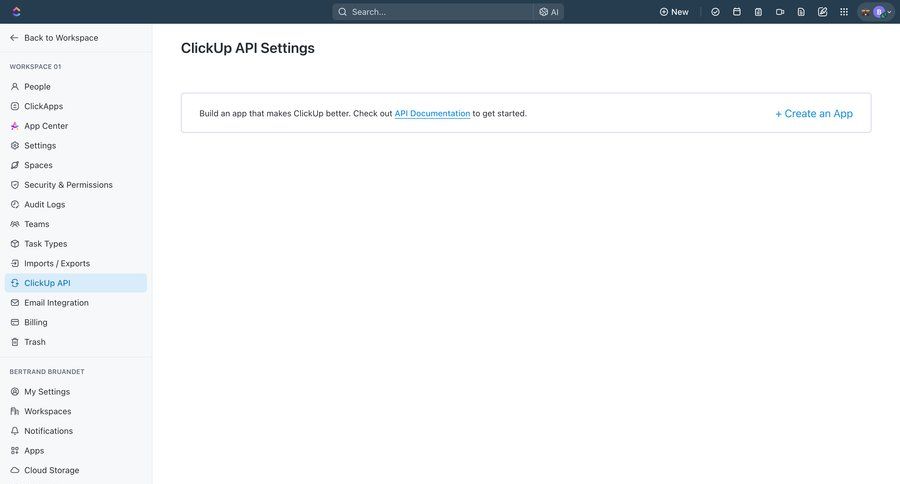Click the Teams group icon

click(x=15, y=224)
